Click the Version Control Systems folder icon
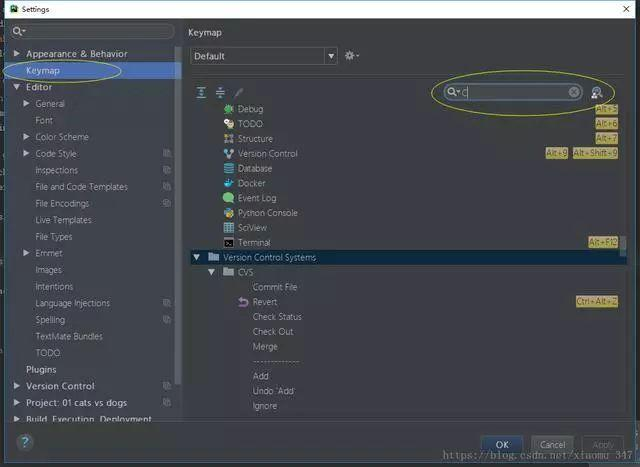Viewport: 640px width, 467px height. [213, 257]
